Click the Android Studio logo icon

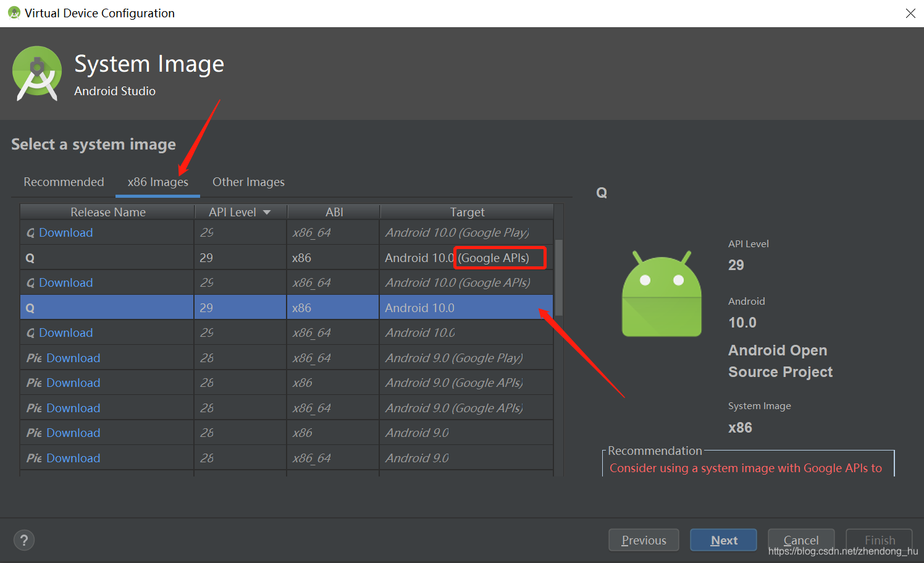(x=37, y=74)
